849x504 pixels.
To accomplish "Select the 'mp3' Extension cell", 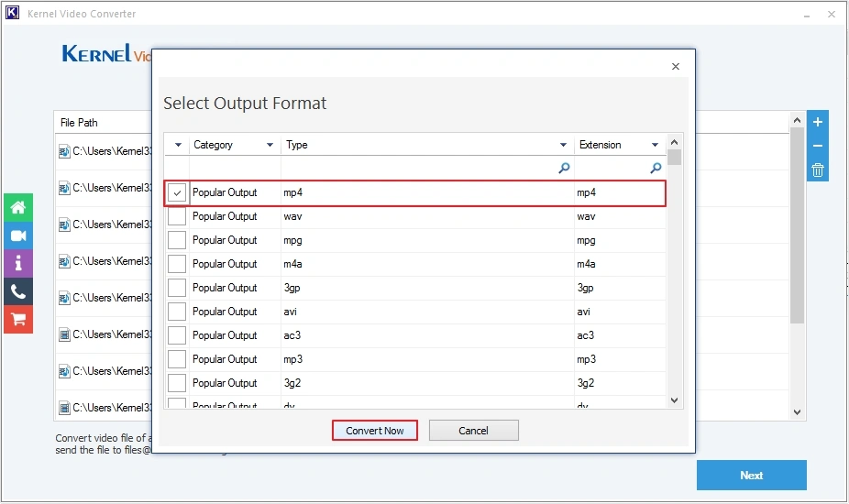I will 620,359.
